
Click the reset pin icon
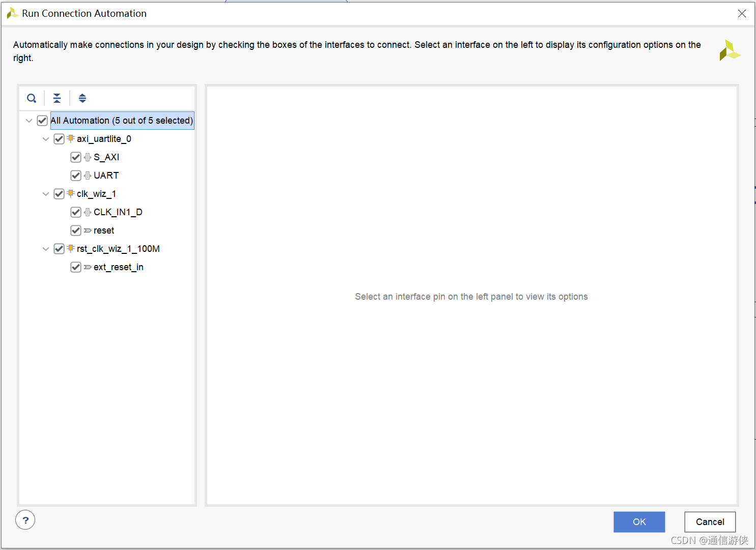coord(88,230)
